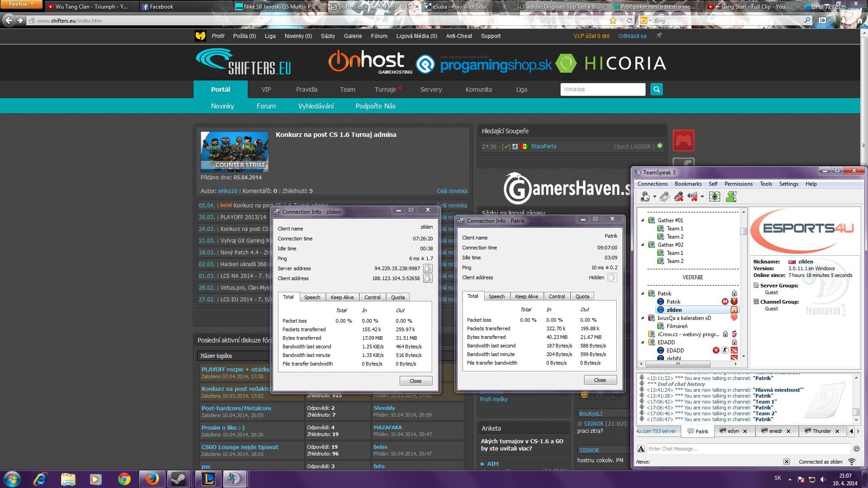Click the activate capture eye icon
Image resolution: width=868 pixels, height=488 pixels.
(714, 197)
